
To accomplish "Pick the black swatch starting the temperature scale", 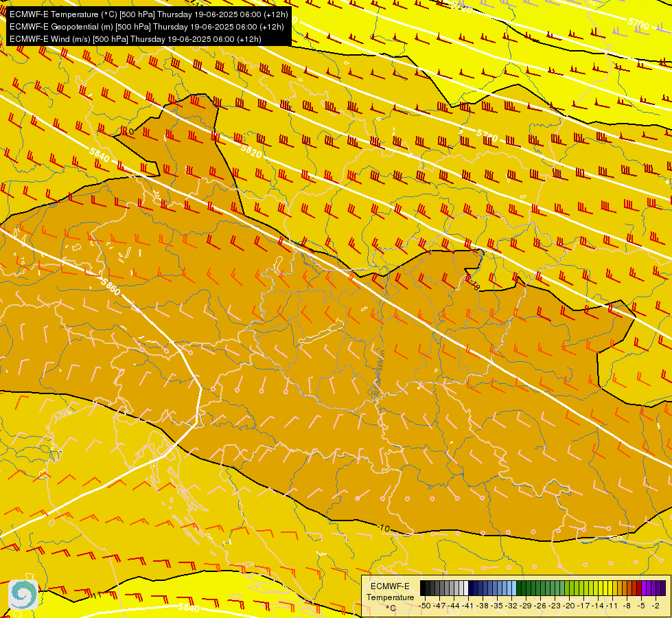I will click(423, 588).
